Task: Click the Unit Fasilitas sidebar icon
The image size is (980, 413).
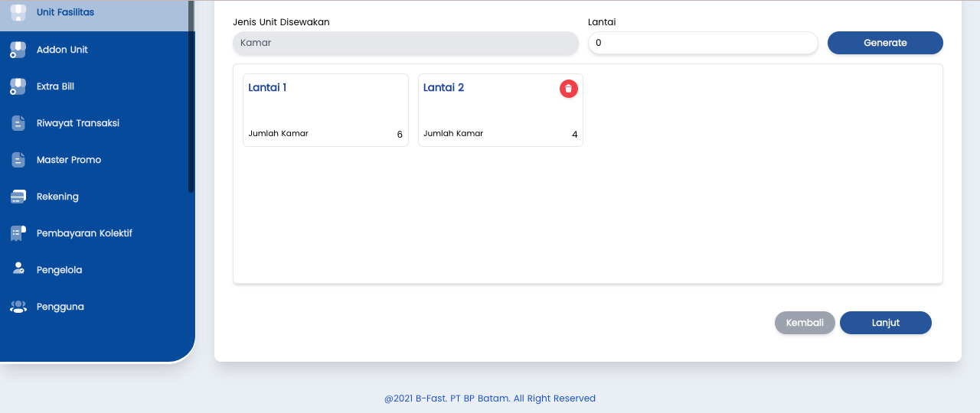Action: pos(18,12)
